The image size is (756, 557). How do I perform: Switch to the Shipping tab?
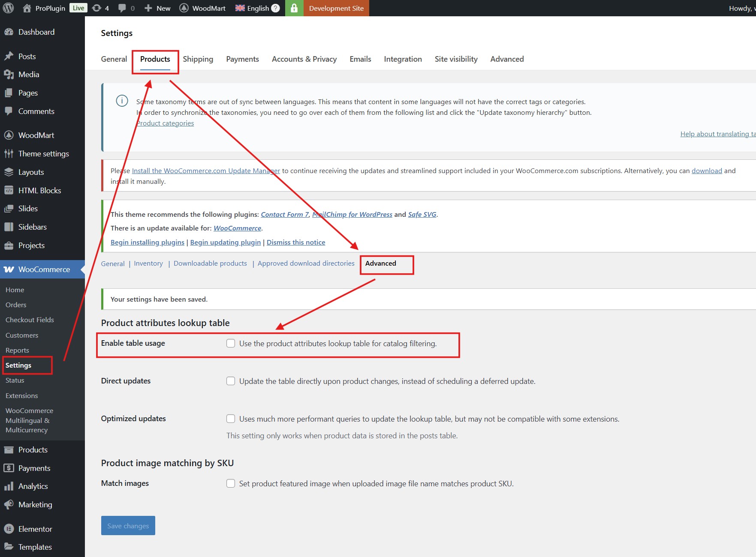[198, 59]
